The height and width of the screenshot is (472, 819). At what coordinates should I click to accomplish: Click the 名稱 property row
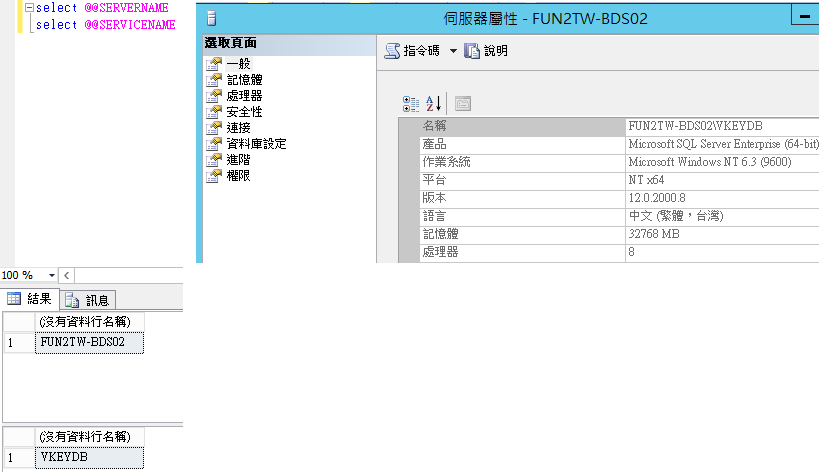pos(619,126)
